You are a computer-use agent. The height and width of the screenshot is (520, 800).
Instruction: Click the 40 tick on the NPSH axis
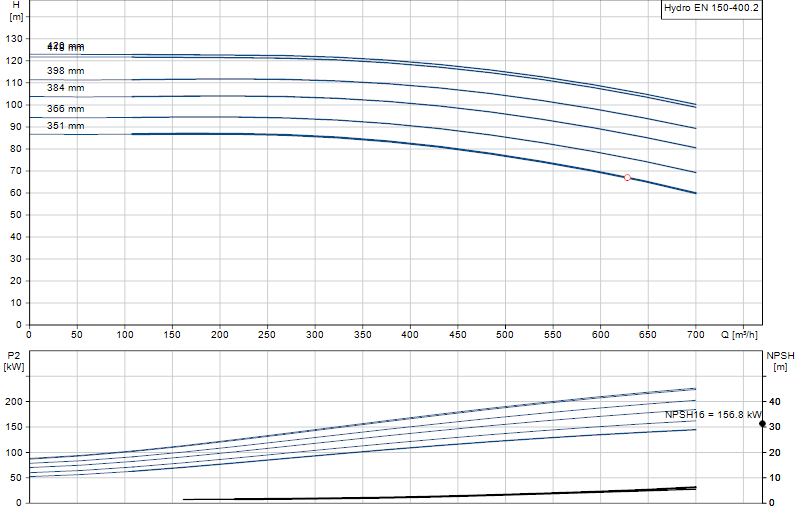774,402
